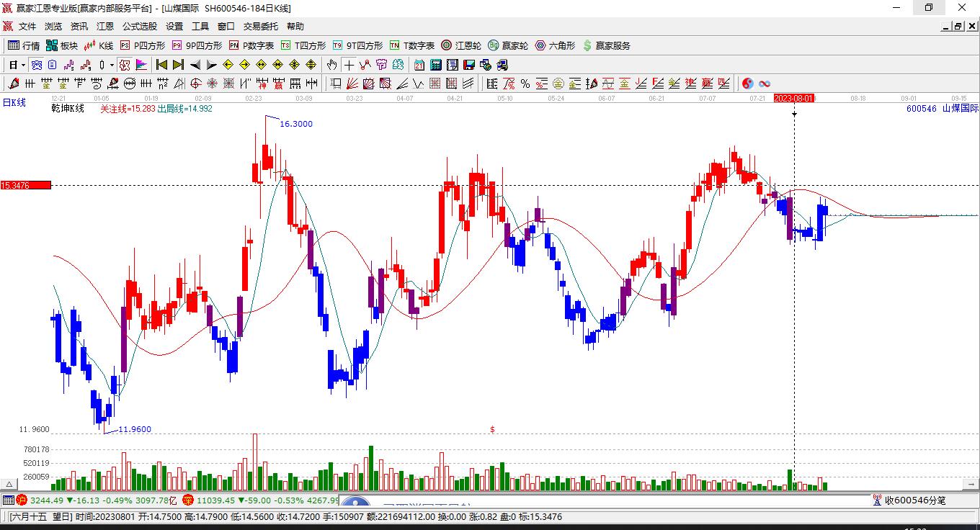980x530 pixels.
Task: Click the 关注线=15.283 label
Action: click(x=128, y=109)
